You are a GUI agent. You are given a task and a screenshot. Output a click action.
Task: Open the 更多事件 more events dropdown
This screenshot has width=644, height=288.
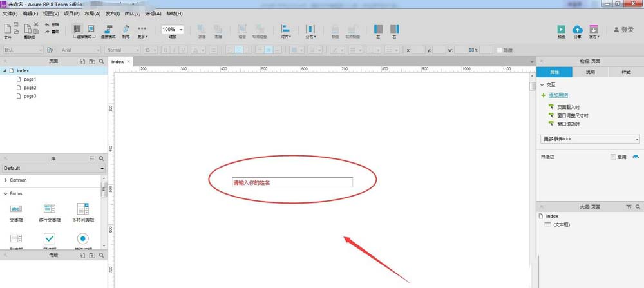[590, 139]
